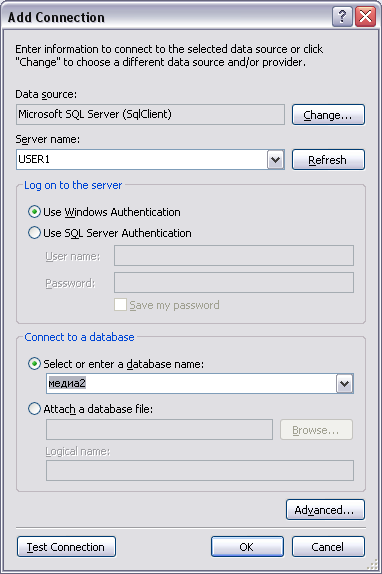This screenshot has width=382, height=574.
Task: Choose Select or enter a database name
Action: [34, 364]
